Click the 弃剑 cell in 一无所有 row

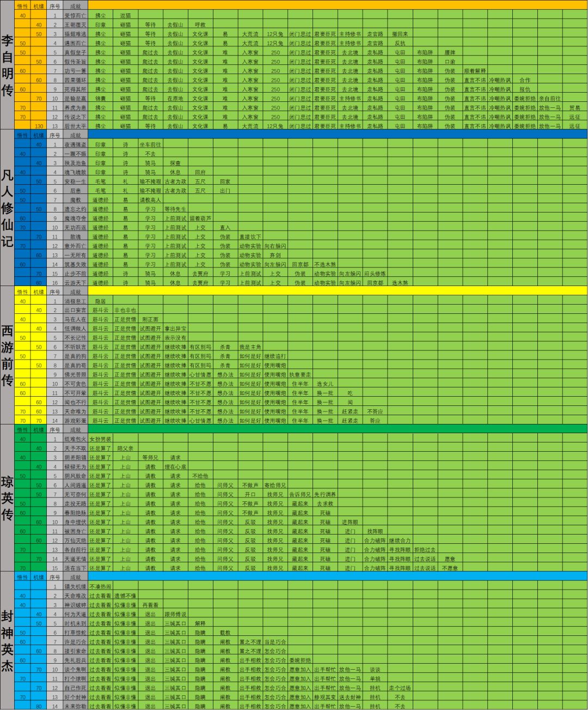pos(275,256)
